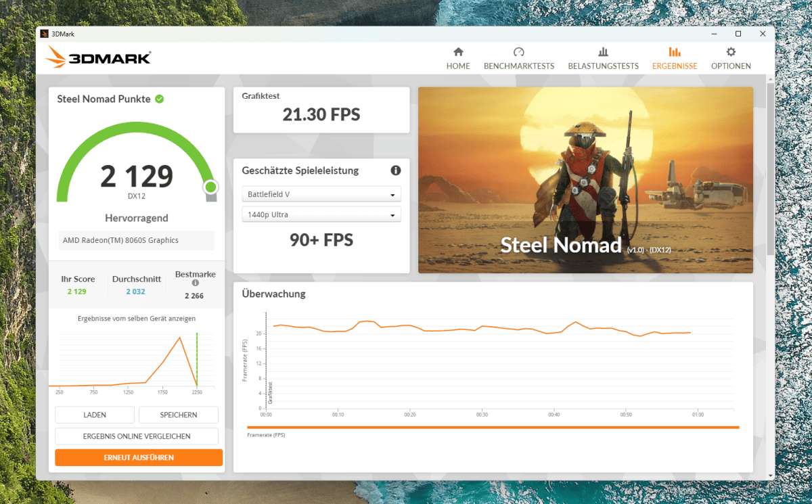This screenshot has width=812, height=504.
Task: Click ERGEBNIS ONLINE VERGLEICHEN button
Action: 137,436
